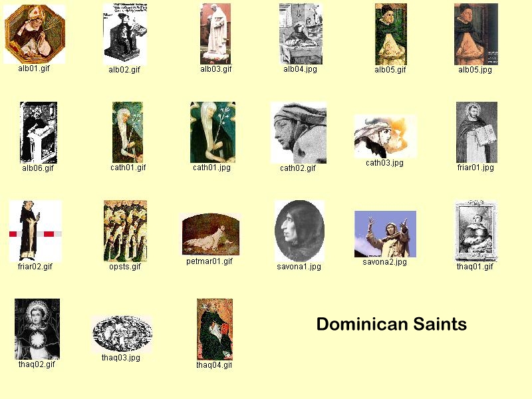Viewport: 532px width, 399px height.
Task: Select the thaq02.gif haloed saint thumbnail
Action: coord(37,329)
